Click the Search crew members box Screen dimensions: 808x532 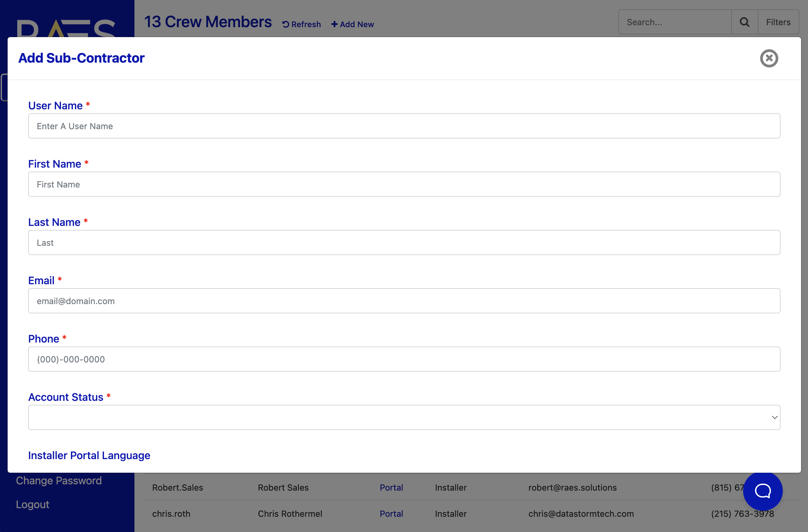pyautogui.click(x=674, y=22)
